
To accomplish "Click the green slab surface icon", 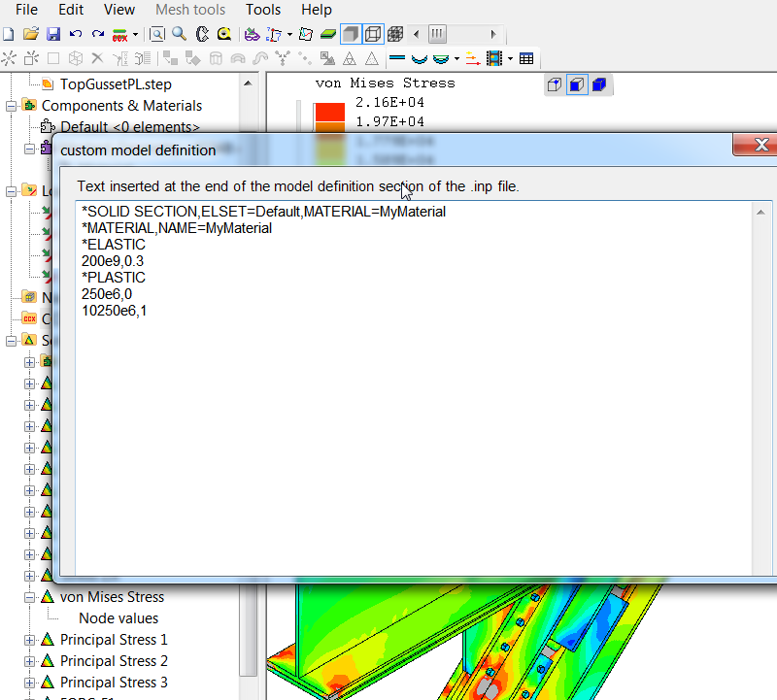I will (x=328, y=34).
